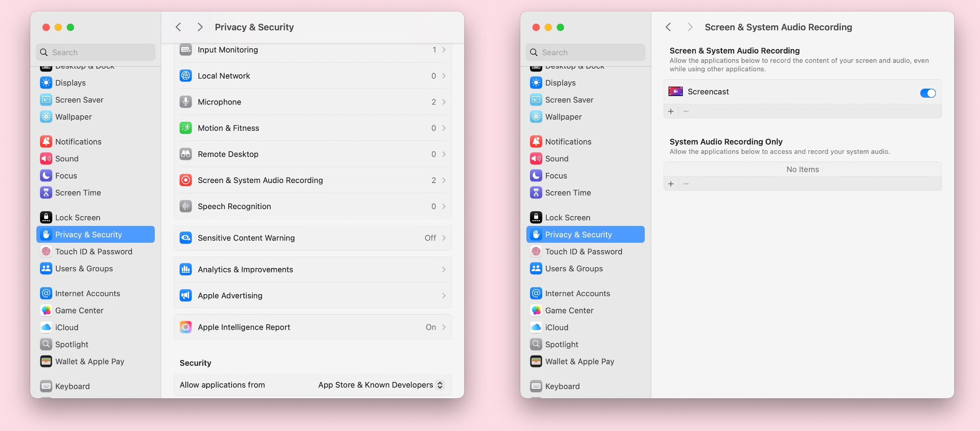Disable screen recording for Screencast
980x431 pixels.
(928, 93)
